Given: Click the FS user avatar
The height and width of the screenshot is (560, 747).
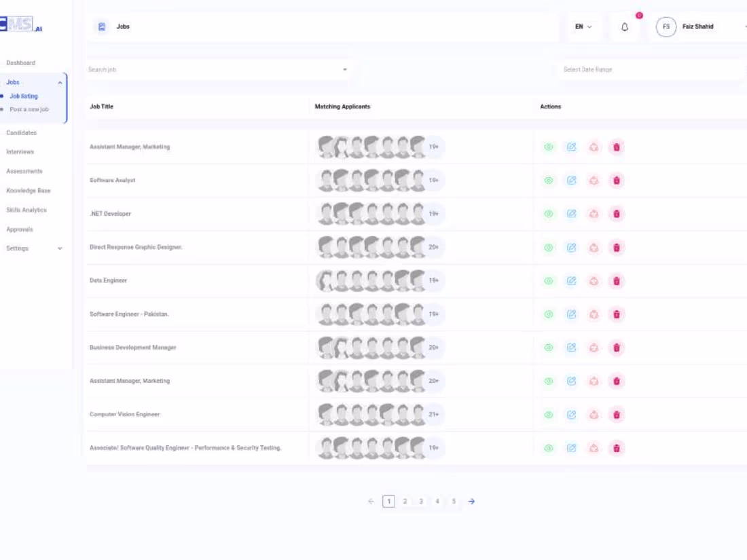Looking at the screenshot, I should coord(666,26).
